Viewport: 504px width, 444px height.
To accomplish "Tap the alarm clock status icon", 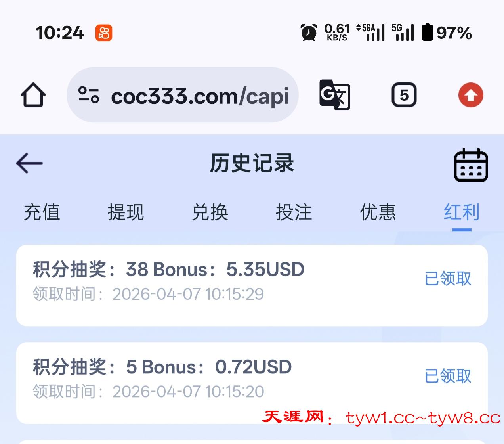I will click(x=309, y=33).
